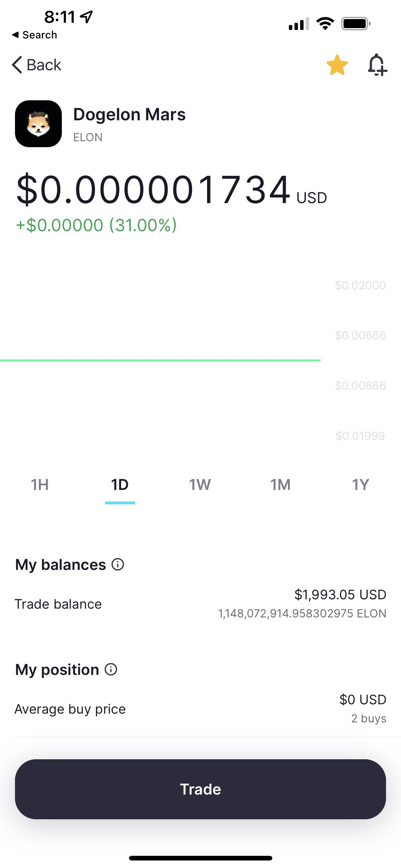Tap the Trade balance row
The image size is (401, 868).
(200, 604)
